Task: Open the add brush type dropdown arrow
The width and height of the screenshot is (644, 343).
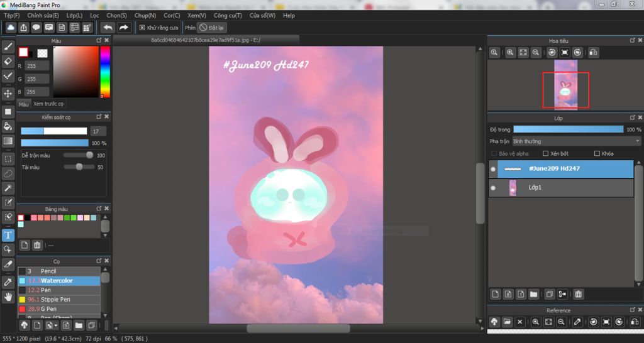Action: point(56,326)
